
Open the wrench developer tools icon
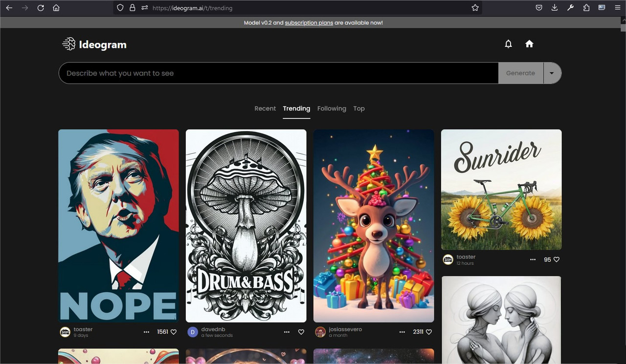coord(570,8)
